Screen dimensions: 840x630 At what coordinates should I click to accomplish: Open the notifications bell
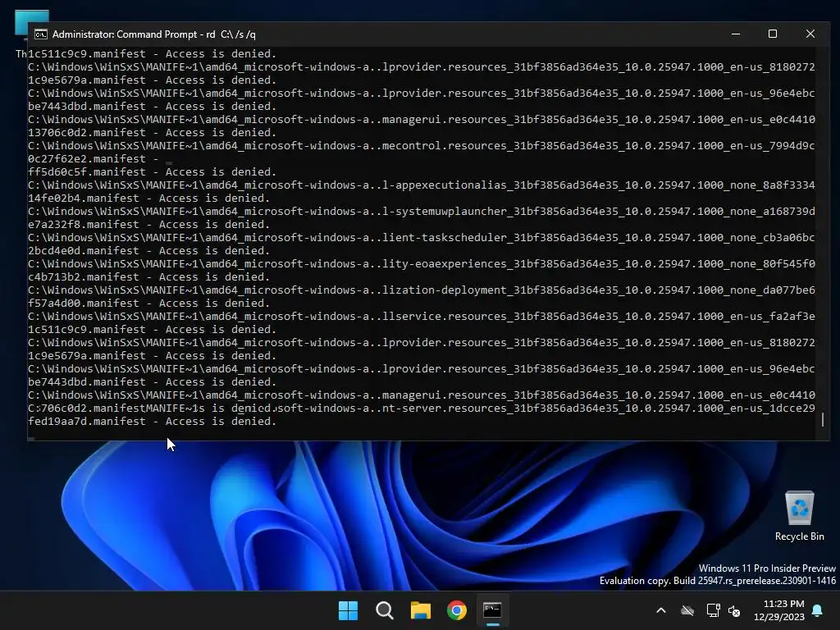tap(818, 610)
